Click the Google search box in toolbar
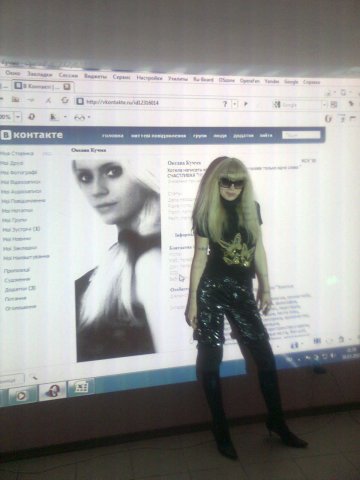The image size is (360, 480). (x=297, y=105)
